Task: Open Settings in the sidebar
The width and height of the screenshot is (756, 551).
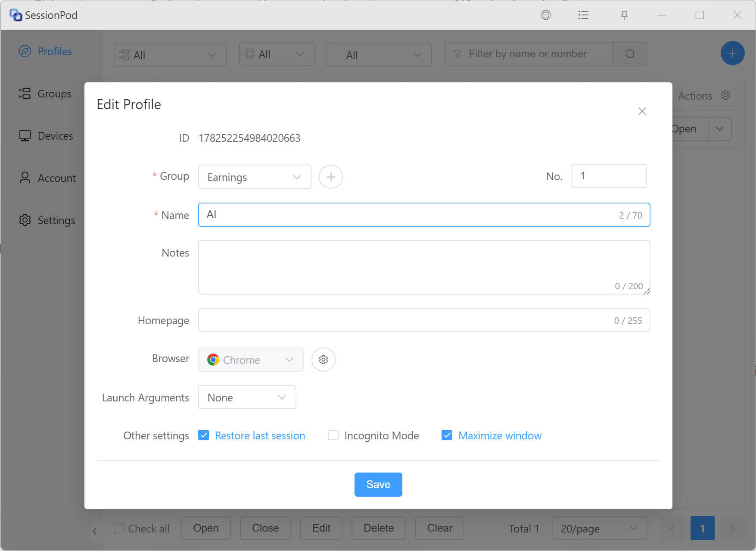Action: pyautogui.click(x=47, y=220)
